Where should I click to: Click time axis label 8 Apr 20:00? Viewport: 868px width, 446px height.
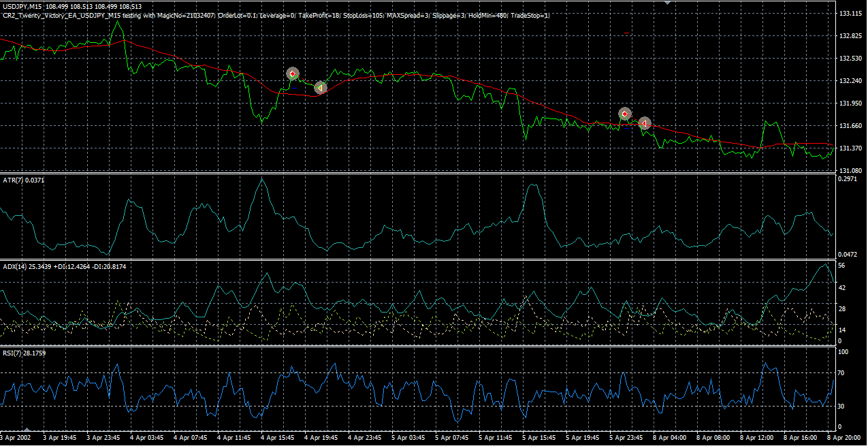coord(843,438)
